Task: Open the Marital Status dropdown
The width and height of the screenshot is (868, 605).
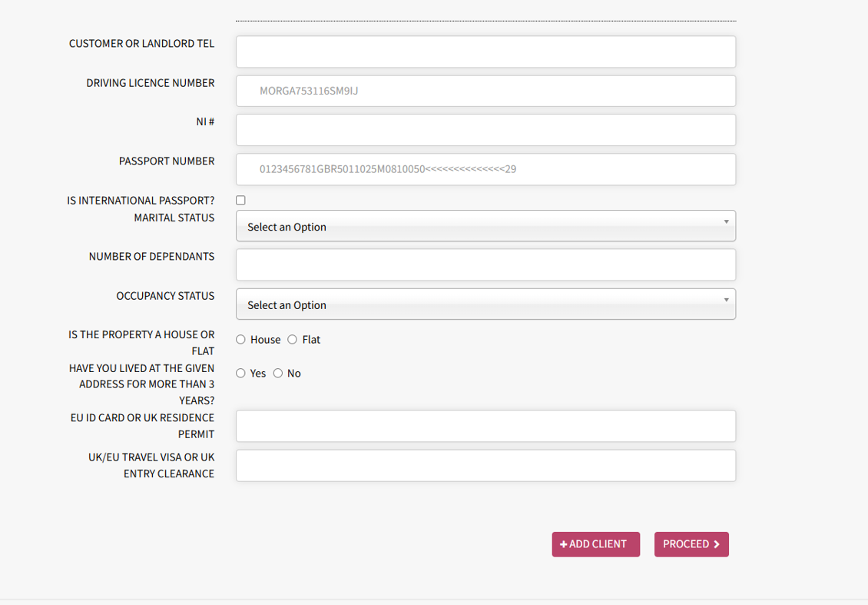Action: click(485, 226)
